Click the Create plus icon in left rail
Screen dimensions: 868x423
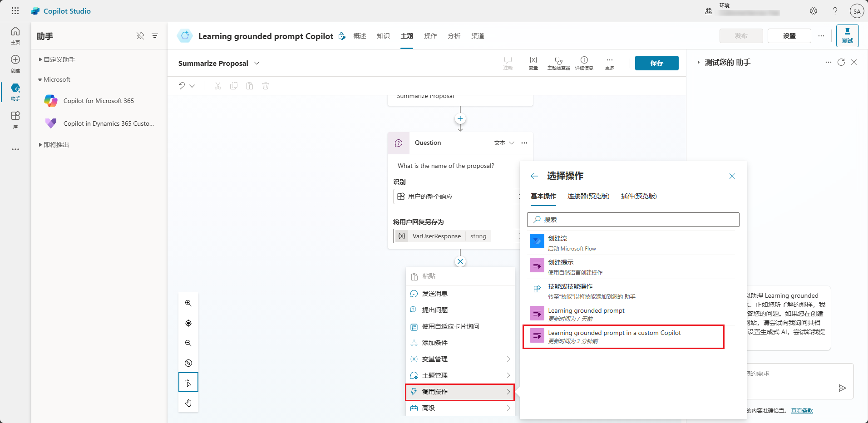[x=15, y=64]
